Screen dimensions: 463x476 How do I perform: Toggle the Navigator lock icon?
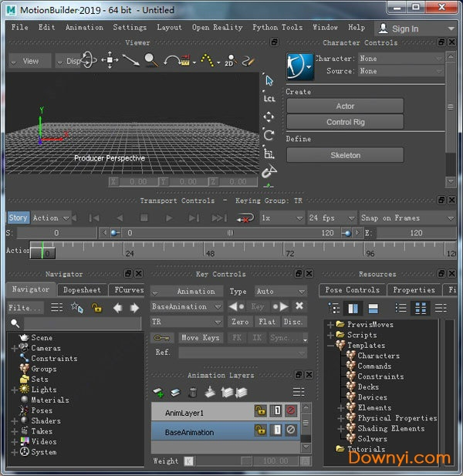click(97, 308)
